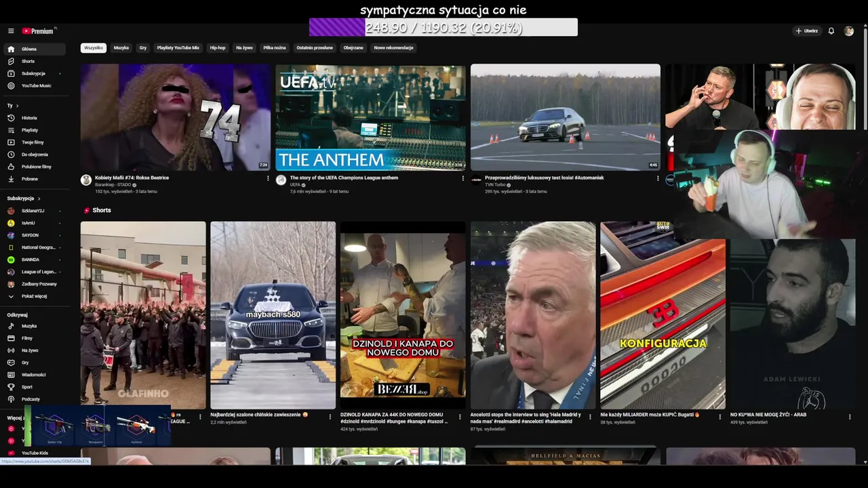Open Shorts from the left sidebar
Screen dimensions: 868x488
35,61
